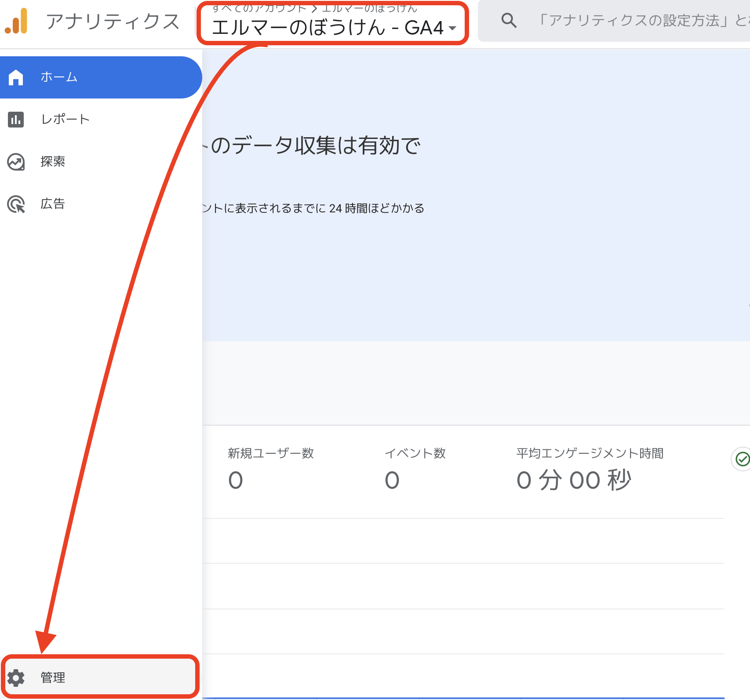Image resolution: width=750 pixels, height=700 pixels.
Task: Select the イベント数 metric card
Action: click(415, 469)
